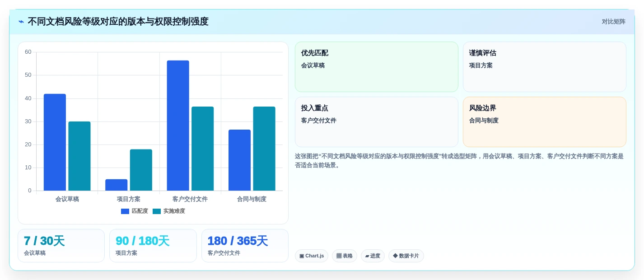Click the 匹配度 legend label
The height and width of the screenshot is (280, 644).
(x=140, y=211)
